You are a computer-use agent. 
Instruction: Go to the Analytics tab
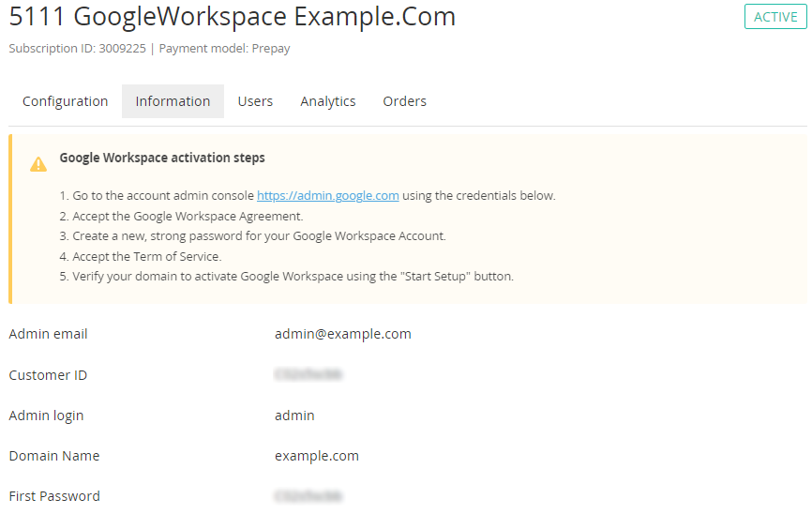(x=328, y=101)
